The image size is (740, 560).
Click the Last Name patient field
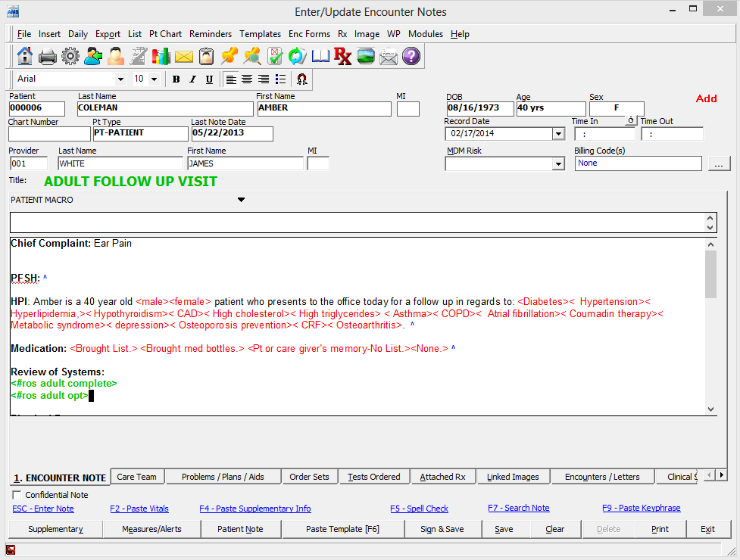tap(164, 108)
